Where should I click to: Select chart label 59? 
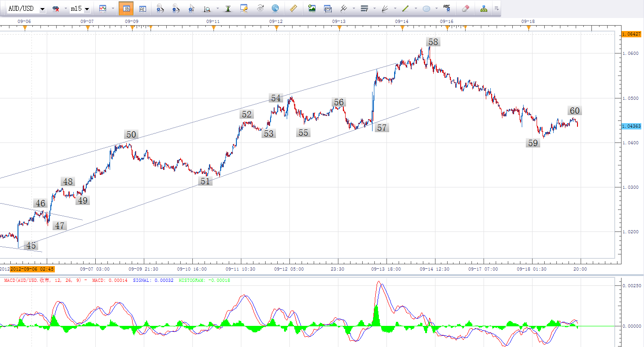[533, 143]
